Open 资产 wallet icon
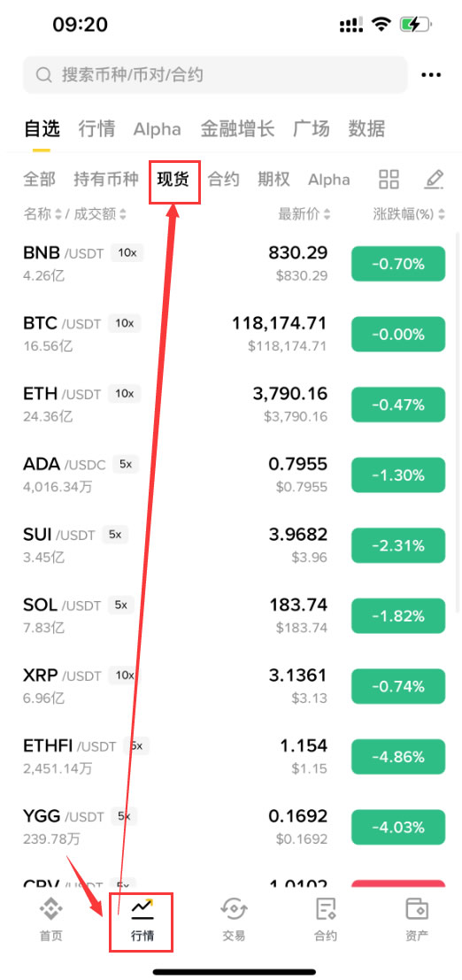This screenshot has height=980, width=462. click(417, 909)
